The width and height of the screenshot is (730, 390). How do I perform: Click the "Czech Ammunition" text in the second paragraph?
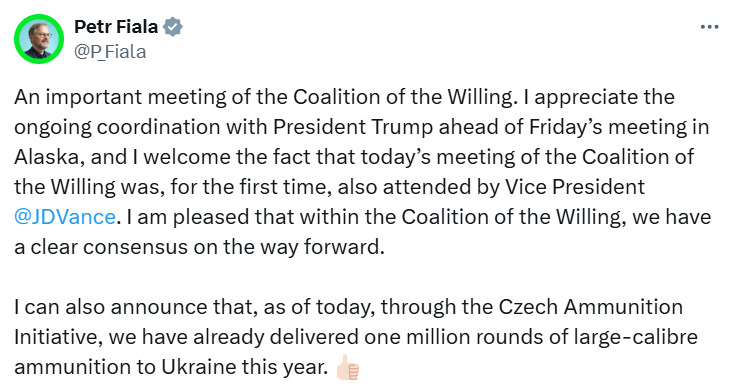(591, 307)
